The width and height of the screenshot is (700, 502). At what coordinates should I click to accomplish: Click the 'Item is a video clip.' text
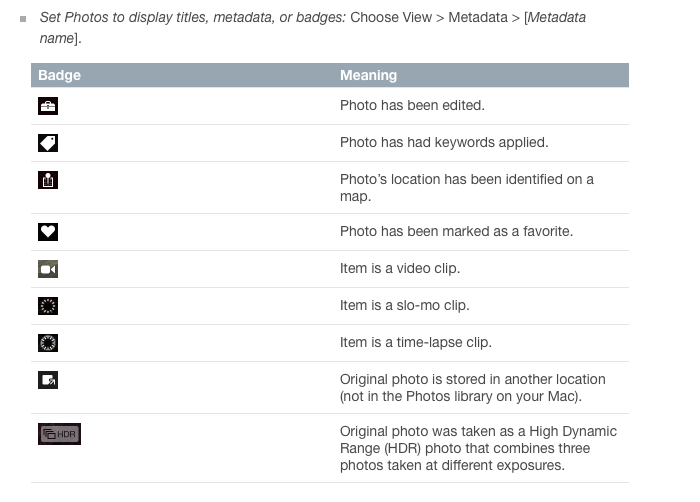point(400,268)
